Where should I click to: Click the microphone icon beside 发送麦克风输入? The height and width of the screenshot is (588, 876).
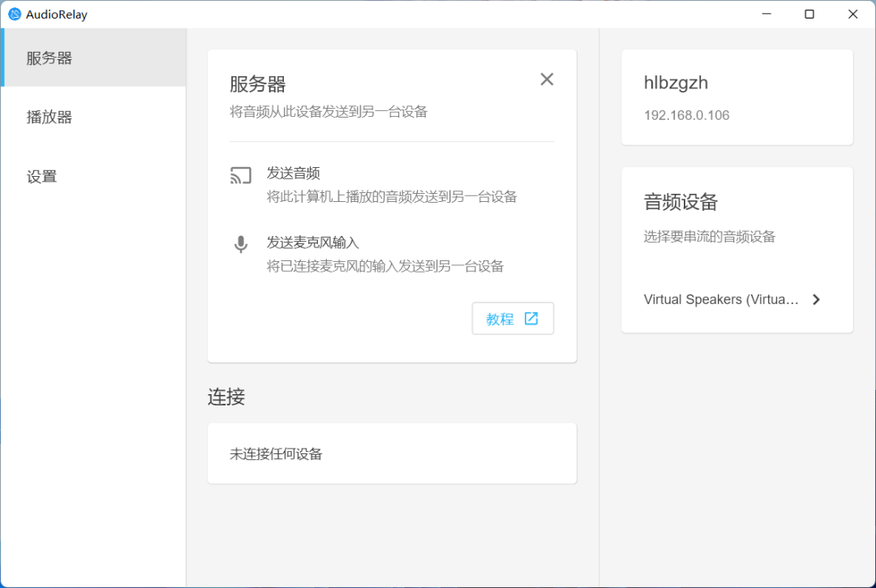[241, 244]
